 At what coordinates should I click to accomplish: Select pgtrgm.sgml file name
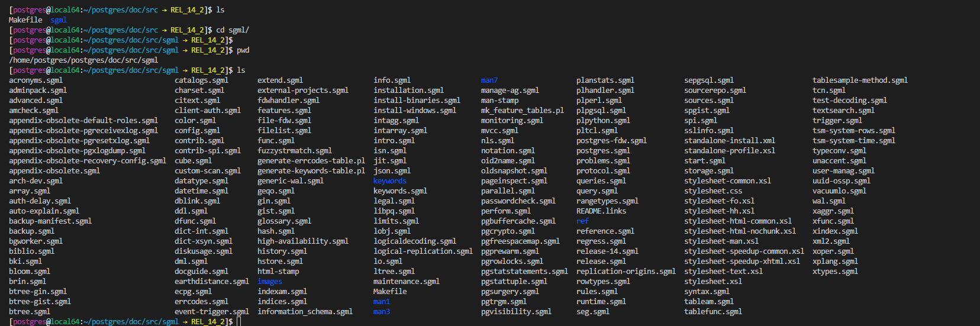point(504,302)
